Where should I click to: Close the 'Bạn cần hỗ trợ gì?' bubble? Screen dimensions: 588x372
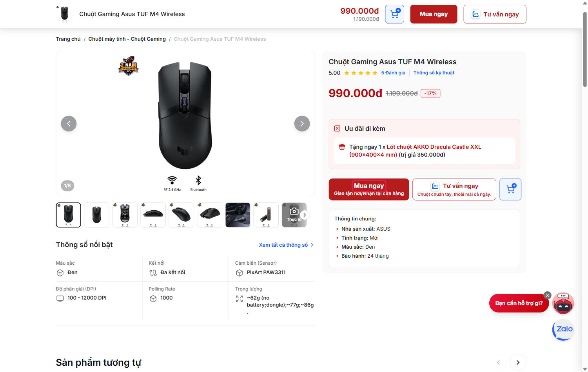[548, 295]
